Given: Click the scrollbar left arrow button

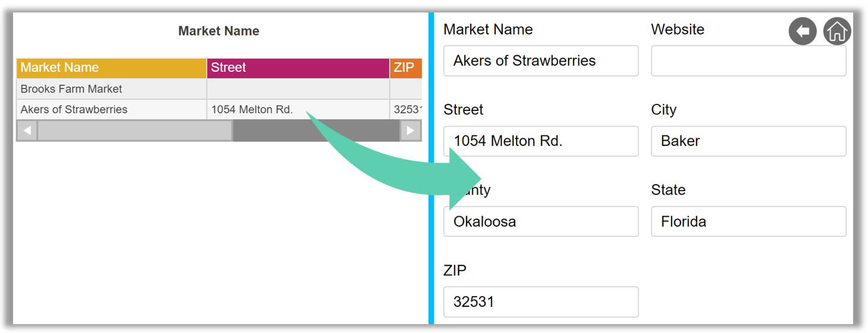Looking at the screenshot, I should [27, 131].
